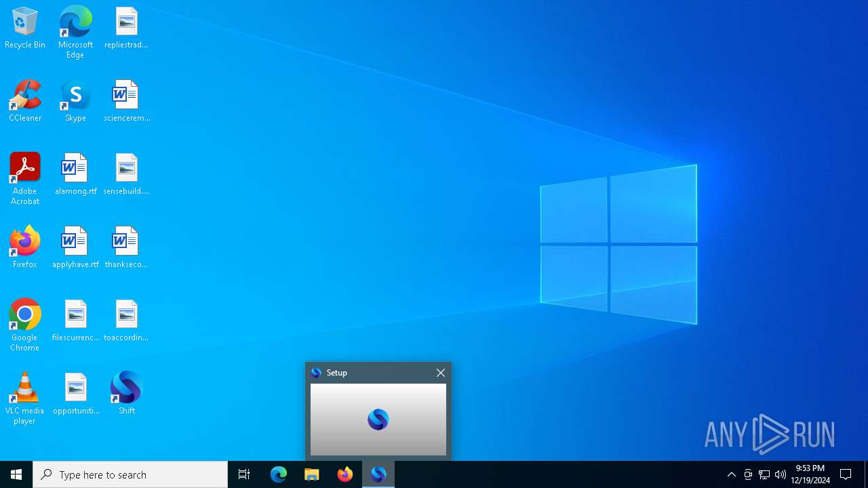Click the Setup window title icon
868x488 pixels.
click(316, 373)
